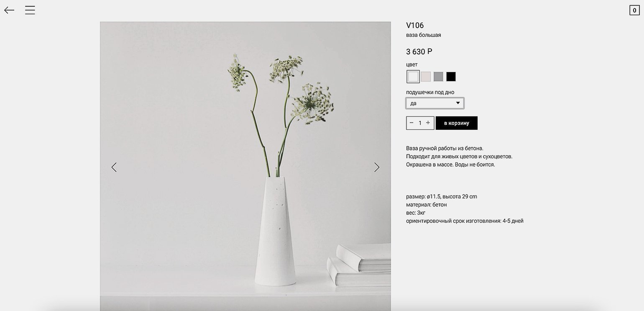644x311 pixels.
Task: Click the vase product photo
Action: tap(245, 166)
